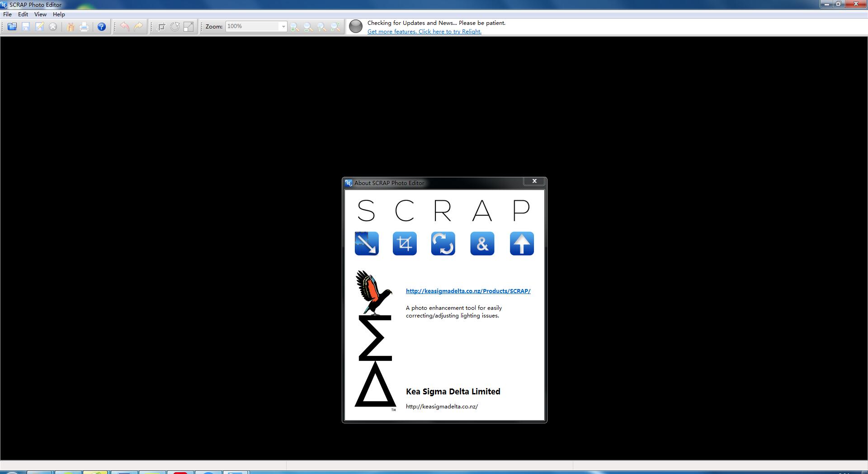The height and width of the screenshot is (474, 868).
Task: Open the Zoom percentage dropdown
Action: click(283, 26)
